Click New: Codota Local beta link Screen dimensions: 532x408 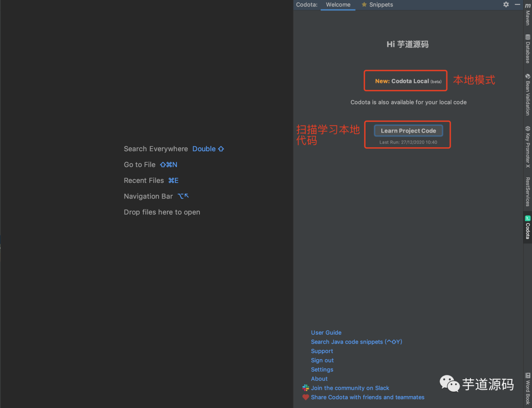coord(408,81)
